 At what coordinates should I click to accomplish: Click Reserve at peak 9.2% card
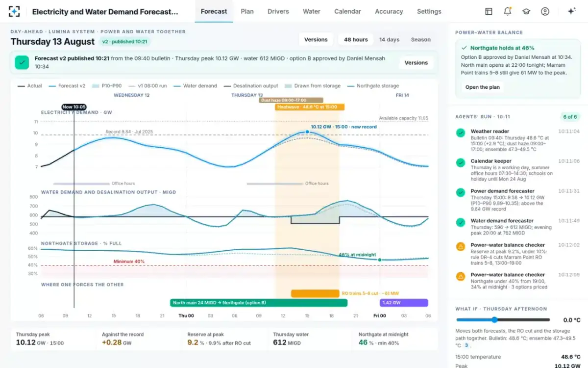pyautogui.click(x=224, y=339)
